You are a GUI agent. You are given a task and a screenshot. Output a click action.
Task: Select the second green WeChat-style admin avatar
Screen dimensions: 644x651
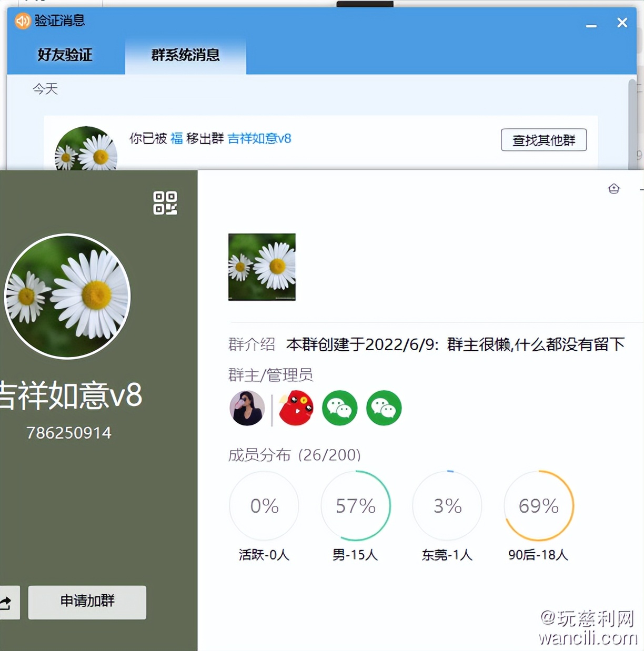pos(384,408)
